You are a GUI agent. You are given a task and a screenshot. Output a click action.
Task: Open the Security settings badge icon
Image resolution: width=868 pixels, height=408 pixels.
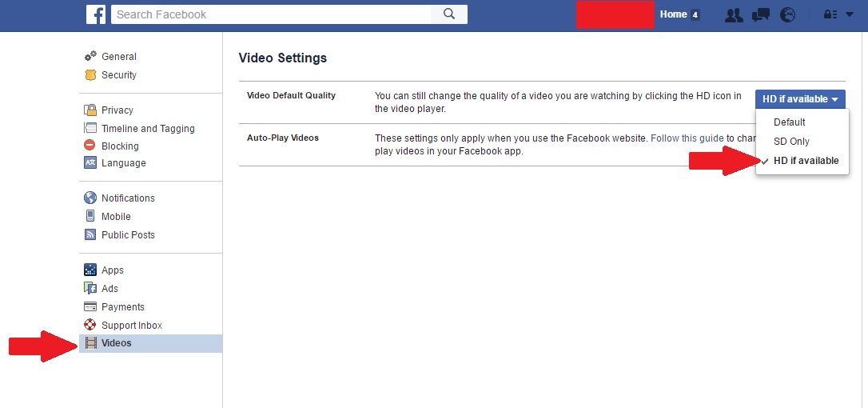pyautogui.click(x=90, y=75)
